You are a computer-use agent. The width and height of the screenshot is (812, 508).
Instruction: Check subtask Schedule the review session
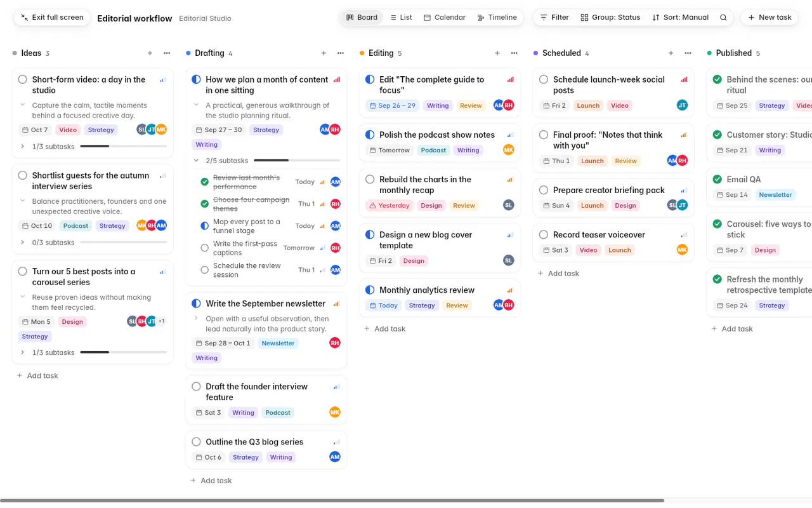(204, 270)
